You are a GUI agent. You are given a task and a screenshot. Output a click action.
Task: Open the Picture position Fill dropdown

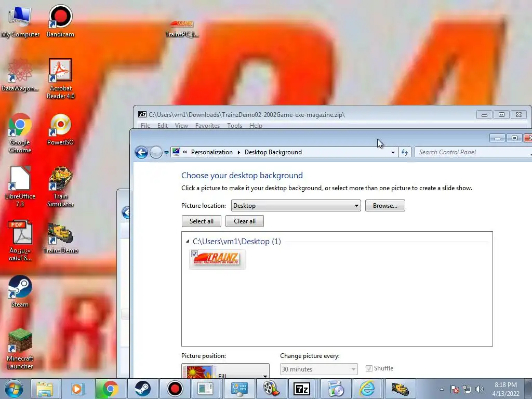click(225, 371)
